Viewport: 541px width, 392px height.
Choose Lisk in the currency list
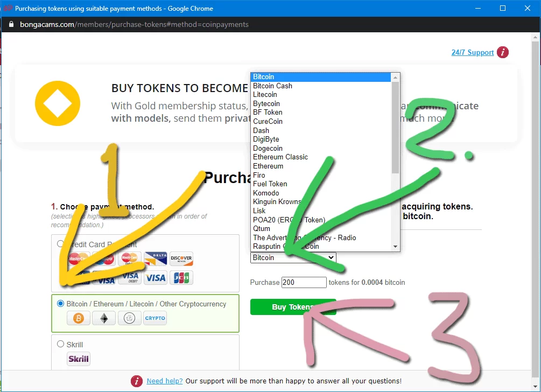(321, 211)
